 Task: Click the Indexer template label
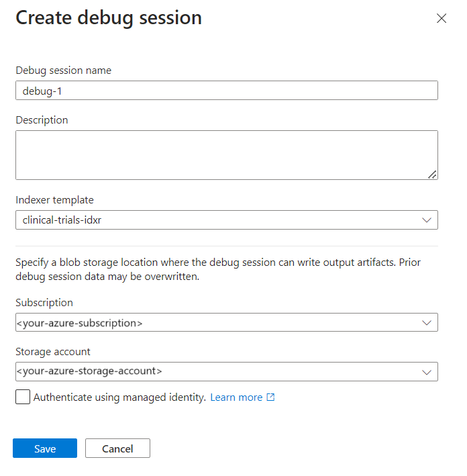(54, 200)
